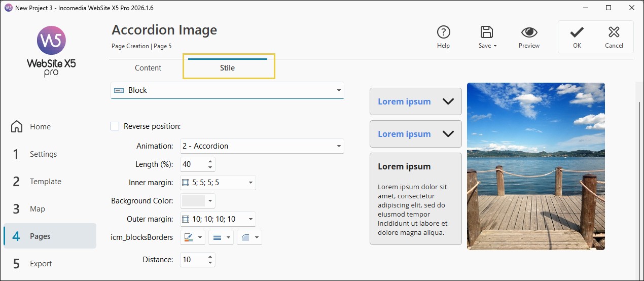Open the rounded corners dropdown
644x281 pixels.
point(249,237)
